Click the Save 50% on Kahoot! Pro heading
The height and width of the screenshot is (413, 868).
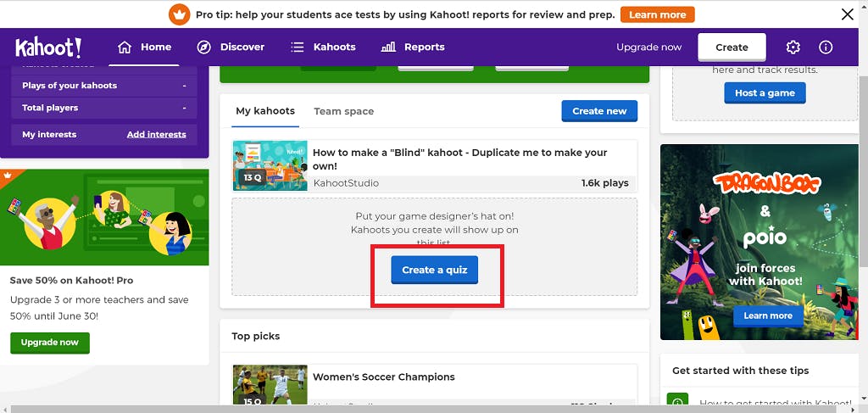[71, 280]
